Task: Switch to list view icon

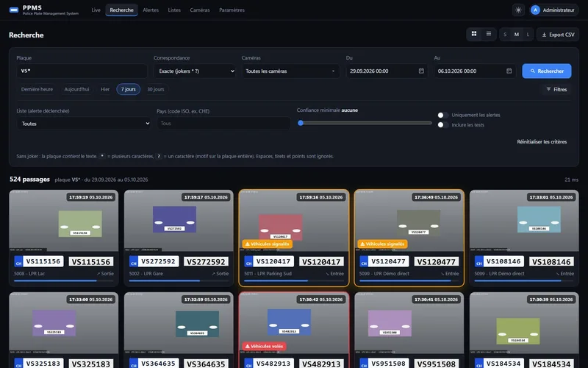Action: [x=489, y=34]
